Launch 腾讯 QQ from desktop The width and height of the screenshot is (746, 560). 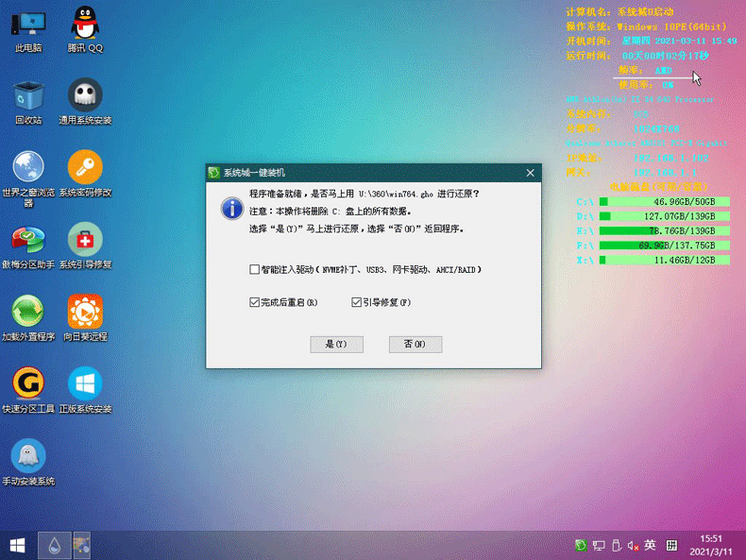pyautogui.click(x=85, y=26)
